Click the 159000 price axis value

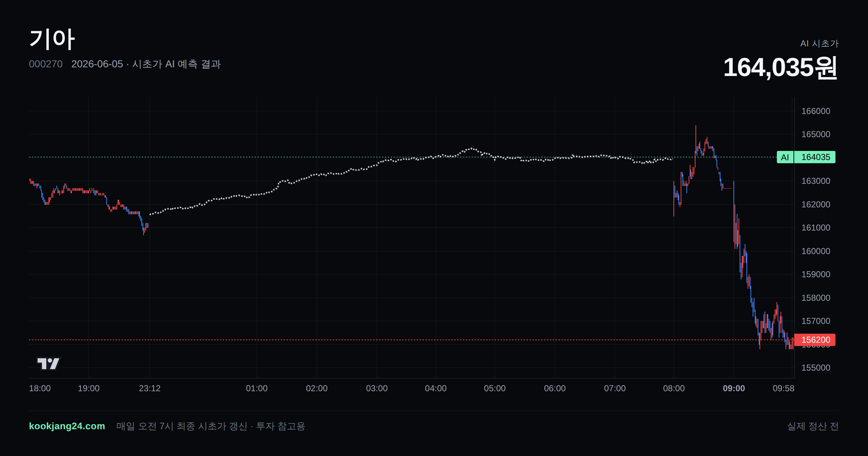point(816,274)
